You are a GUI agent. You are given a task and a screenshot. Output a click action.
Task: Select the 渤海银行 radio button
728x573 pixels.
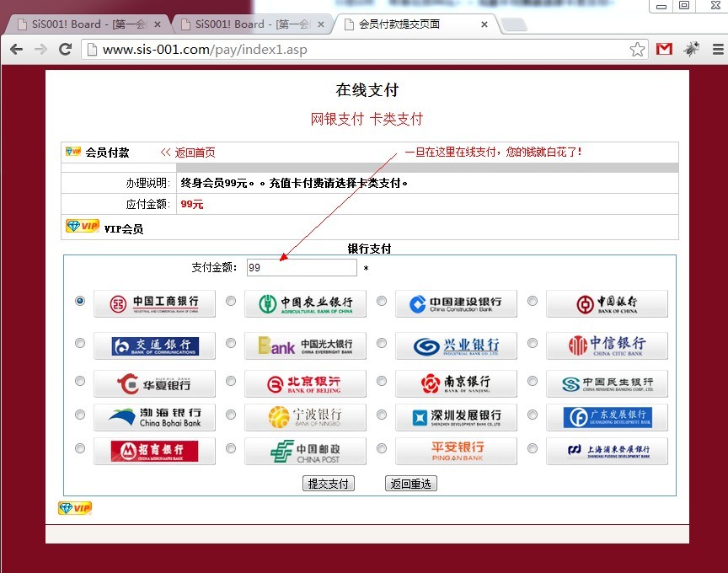pos(80,415)
